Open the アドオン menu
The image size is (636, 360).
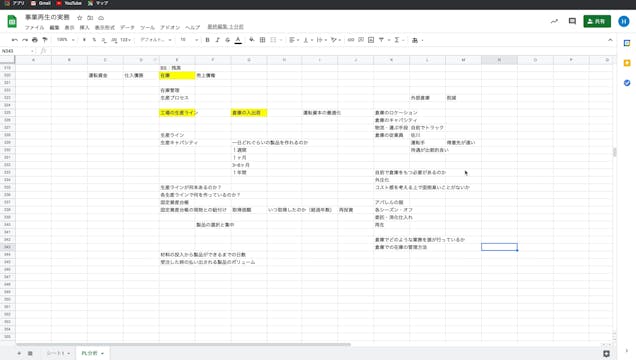[x=170, y=28]
